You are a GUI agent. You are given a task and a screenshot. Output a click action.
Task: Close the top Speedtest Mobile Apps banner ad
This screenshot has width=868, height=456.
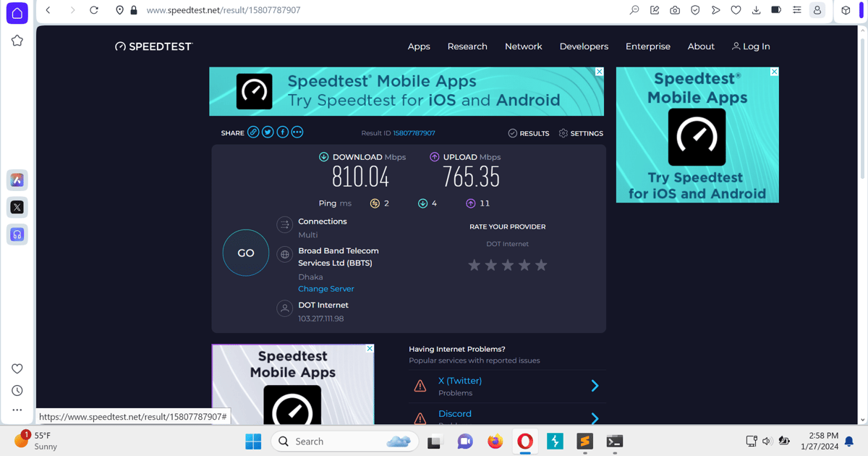point(599,72)
